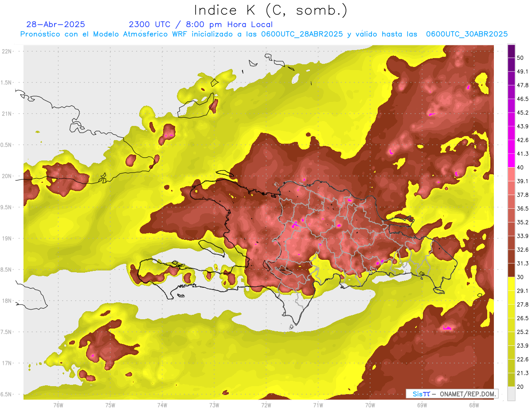Click the "ONAMET/REP.DOM." credit label
This screenshot has height=411, width=532.
(468, 394)
